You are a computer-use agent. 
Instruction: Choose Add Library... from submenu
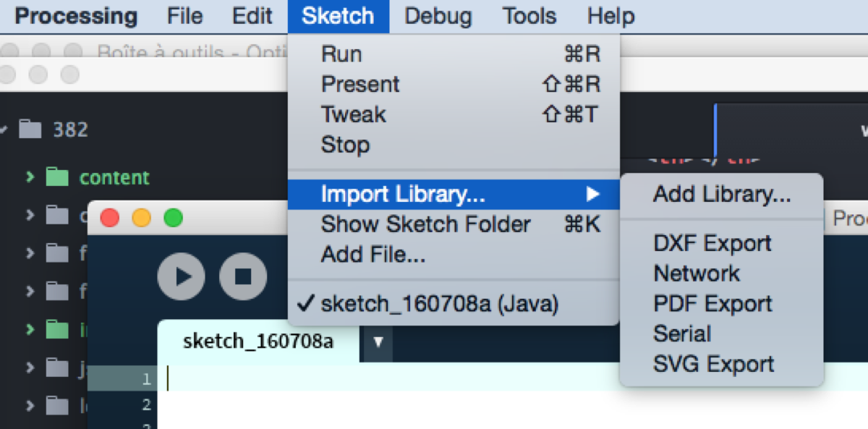(722, 194)
